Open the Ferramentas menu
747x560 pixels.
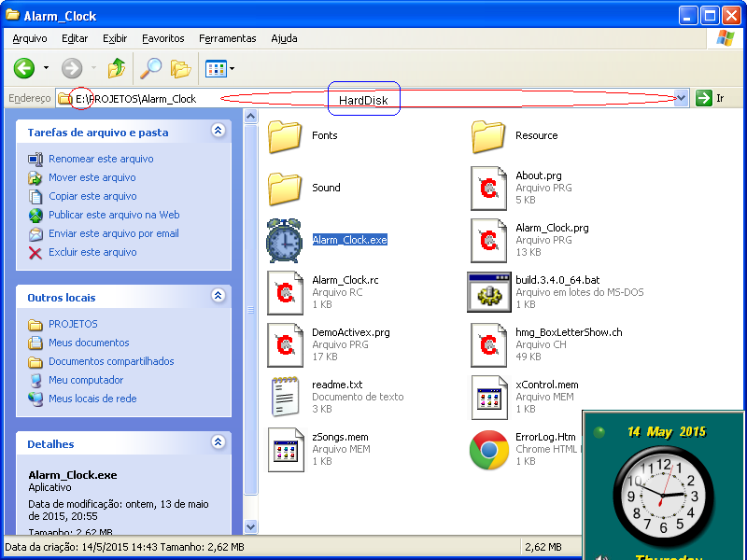227,38
